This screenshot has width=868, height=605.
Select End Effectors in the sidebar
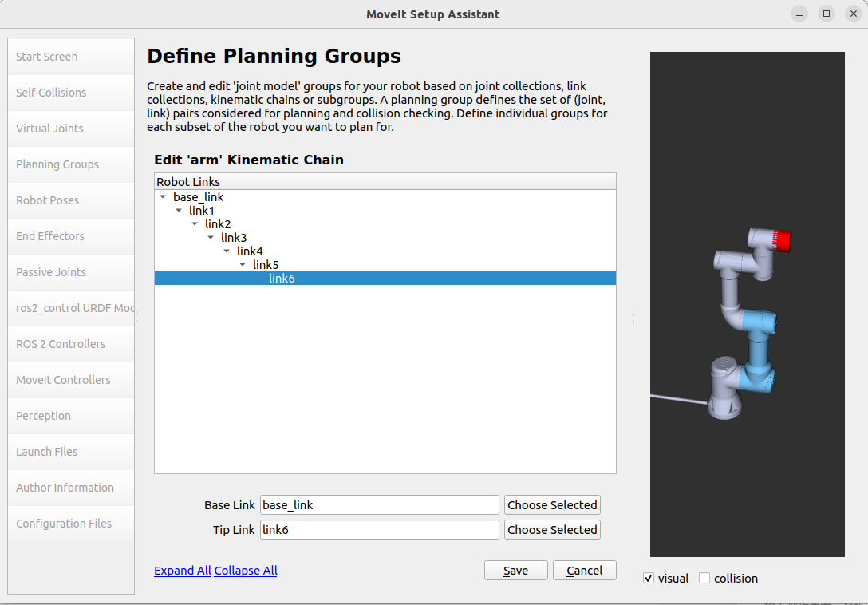tap(71, 236)
